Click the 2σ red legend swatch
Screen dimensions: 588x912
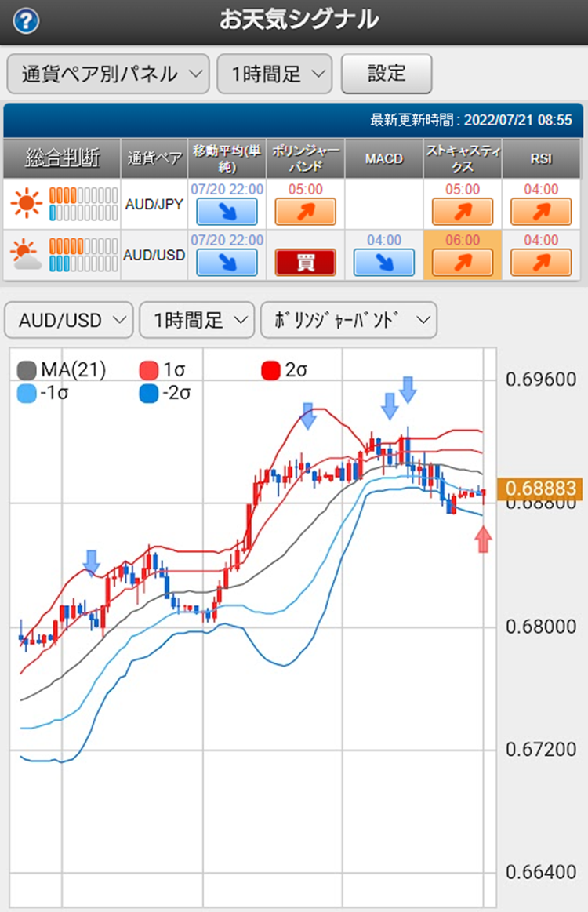click(x=271, y=370)
